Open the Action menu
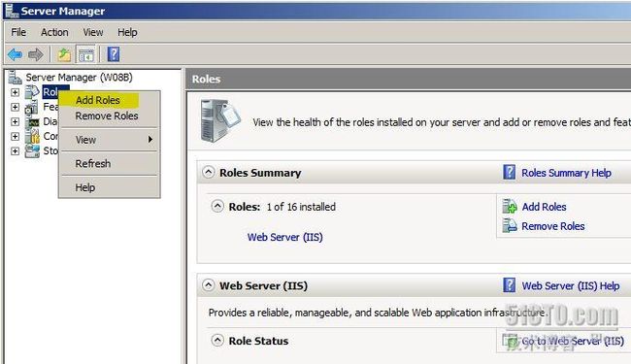This screenshot has width=631, height=364. tap(54, 32)
